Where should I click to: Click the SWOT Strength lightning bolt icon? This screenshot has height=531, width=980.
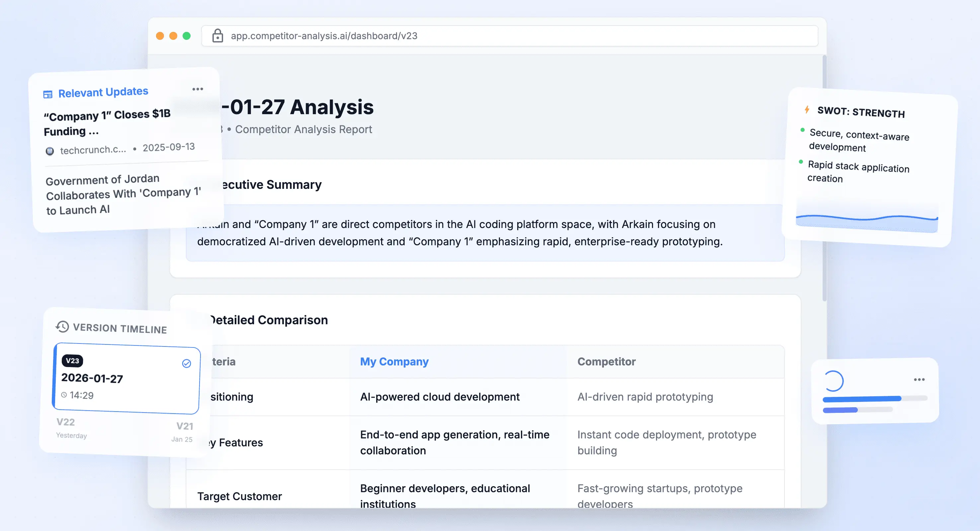click(x=807, y=110)
